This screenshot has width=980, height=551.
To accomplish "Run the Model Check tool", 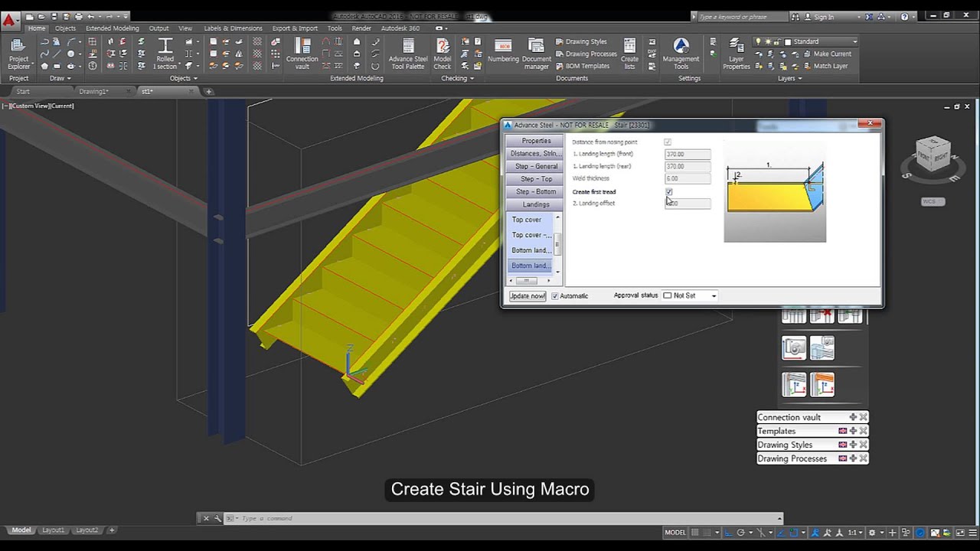I will [443, 54].
